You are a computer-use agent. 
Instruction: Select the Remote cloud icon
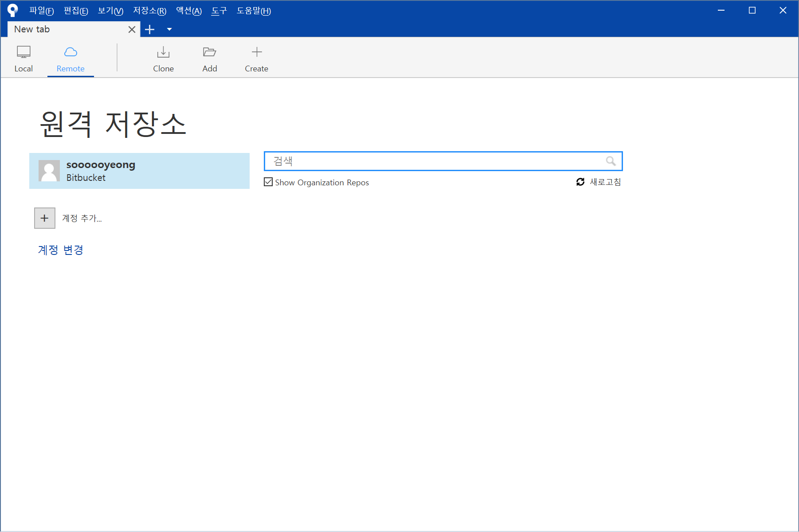click(x=70, y=52)
